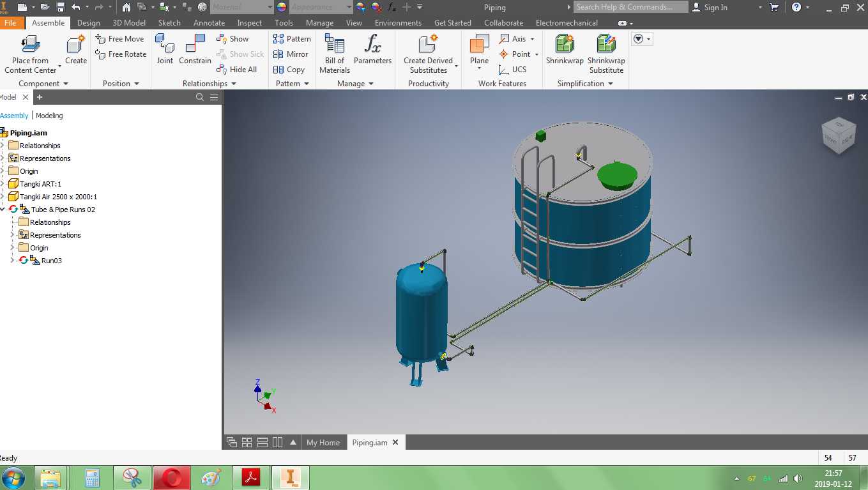
Task: Open Adobe Acrobat from the taskbar
Action: pos(250,478)
